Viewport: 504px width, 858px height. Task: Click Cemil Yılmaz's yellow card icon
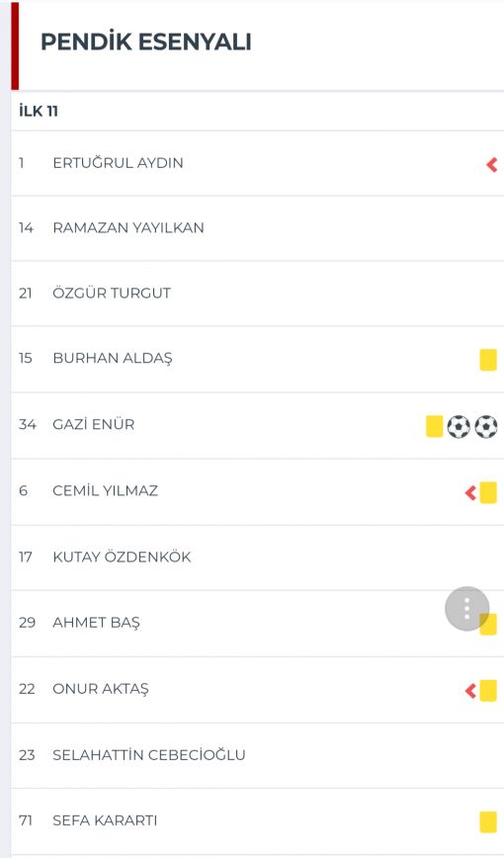coord(488,492)
